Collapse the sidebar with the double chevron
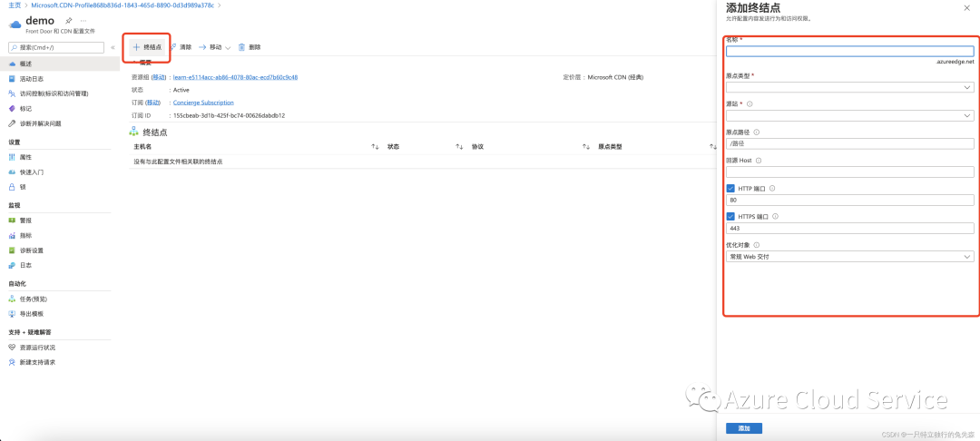 click(113, 47)
